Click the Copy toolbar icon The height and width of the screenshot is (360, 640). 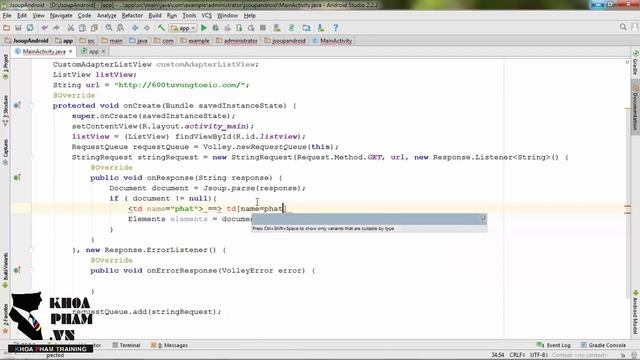pos(82,28)
